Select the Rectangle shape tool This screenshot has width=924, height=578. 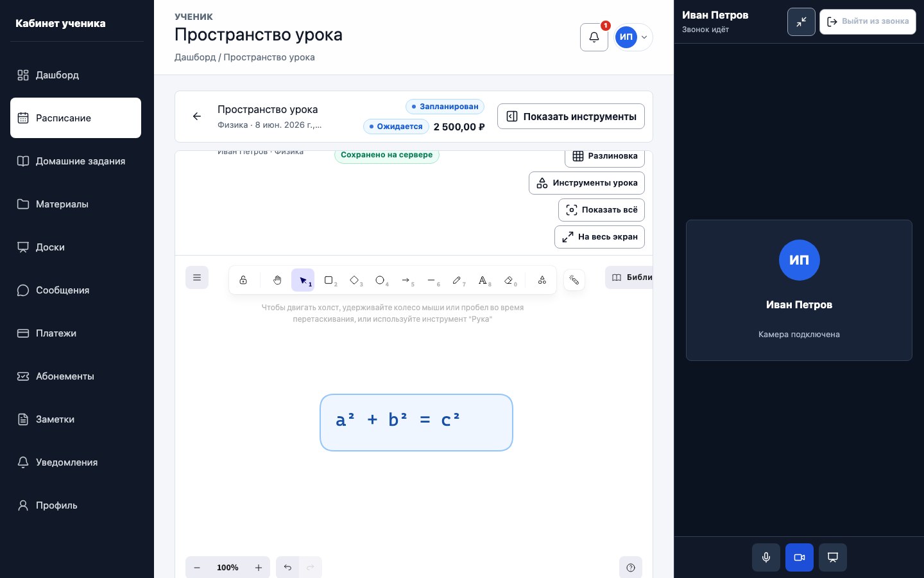(x=329, y=280)
